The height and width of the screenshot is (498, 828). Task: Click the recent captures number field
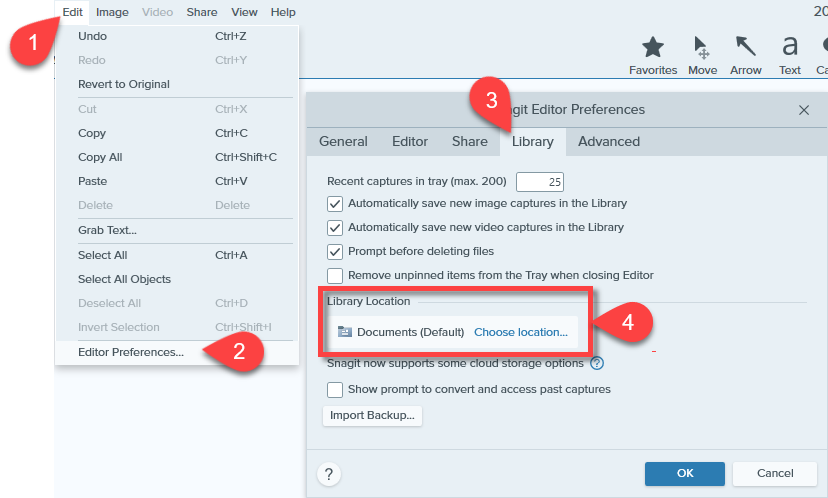[540, 182]
